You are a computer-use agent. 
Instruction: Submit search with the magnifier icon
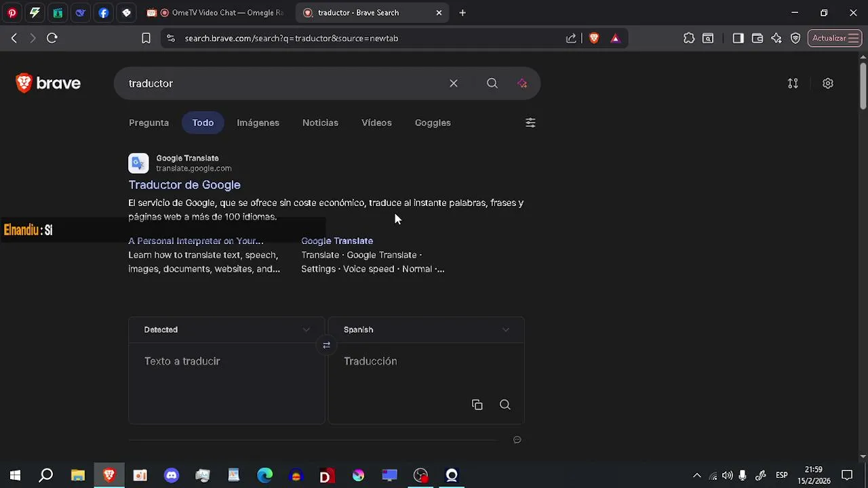click(492, 83)
